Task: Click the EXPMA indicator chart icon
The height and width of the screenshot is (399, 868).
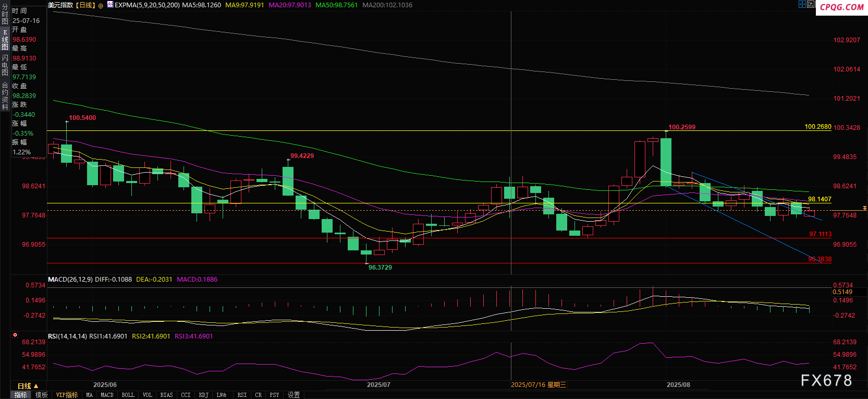Action: [110, 5]
